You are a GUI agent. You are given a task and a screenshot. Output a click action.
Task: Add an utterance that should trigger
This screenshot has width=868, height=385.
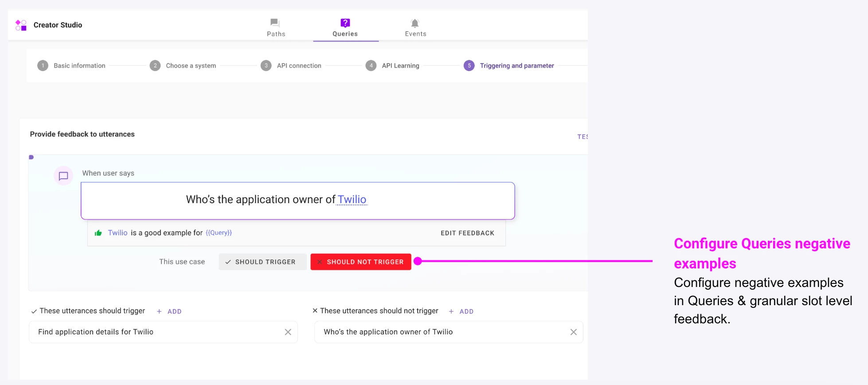click(169, 311)
